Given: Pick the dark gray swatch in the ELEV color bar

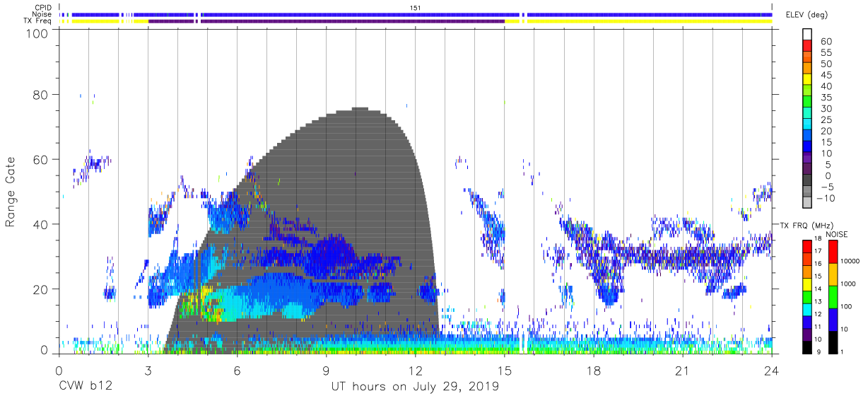Looking at the screenshot, I should [x=807, y=181].
